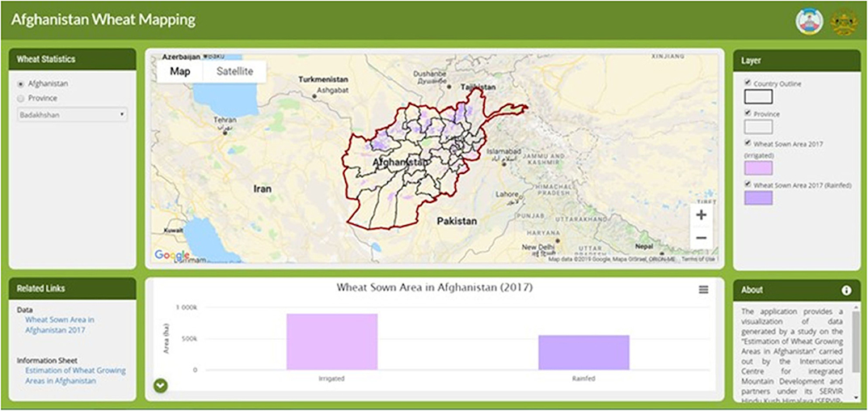Click the Terms of Use map link
This screenshot has width=868, height=411.
coord(698,259)
